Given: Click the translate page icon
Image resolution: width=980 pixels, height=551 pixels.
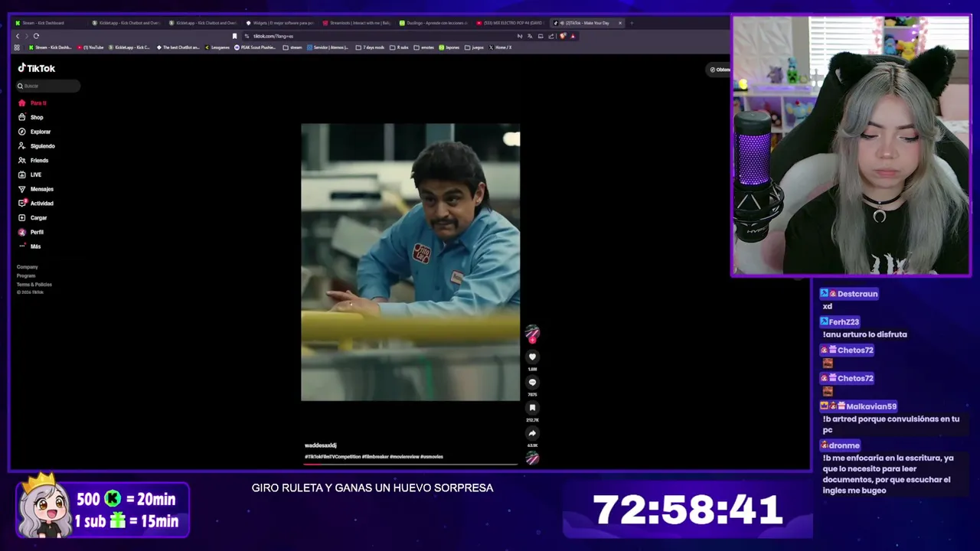Looking at the screenshot, I should [x=530, y=36].
